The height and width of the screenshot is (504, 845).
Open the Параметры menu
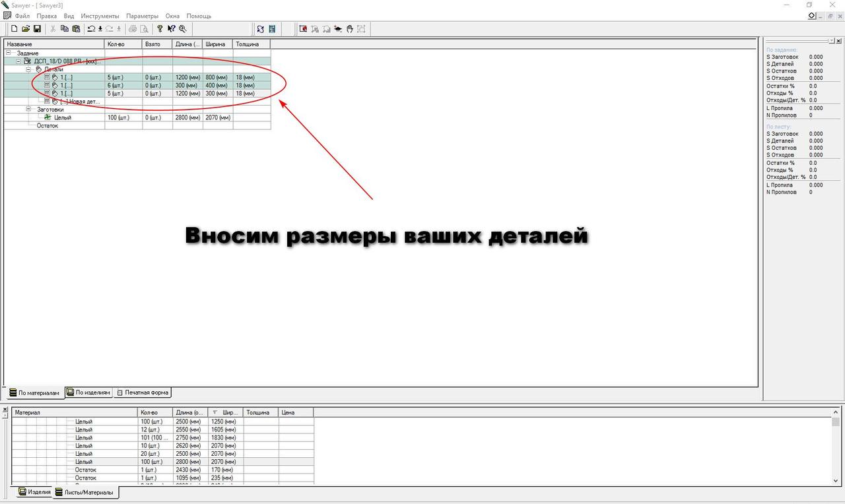pos(143,16)
